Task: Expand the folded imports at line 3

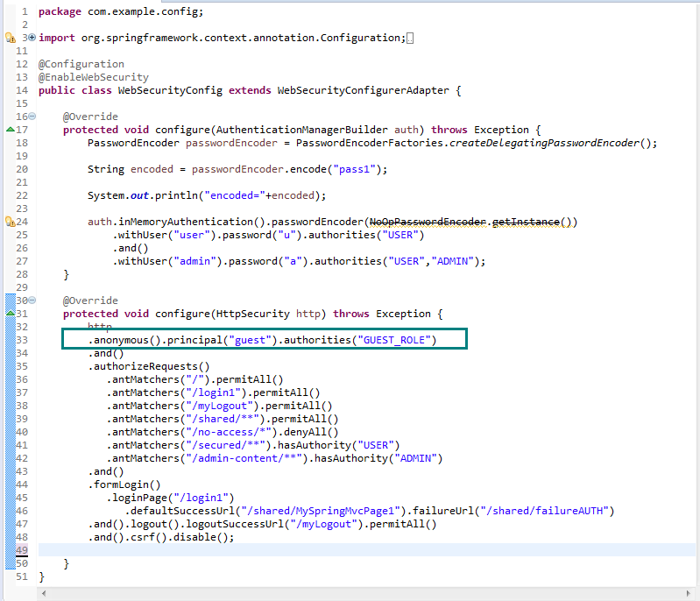Action: (32, 38)
